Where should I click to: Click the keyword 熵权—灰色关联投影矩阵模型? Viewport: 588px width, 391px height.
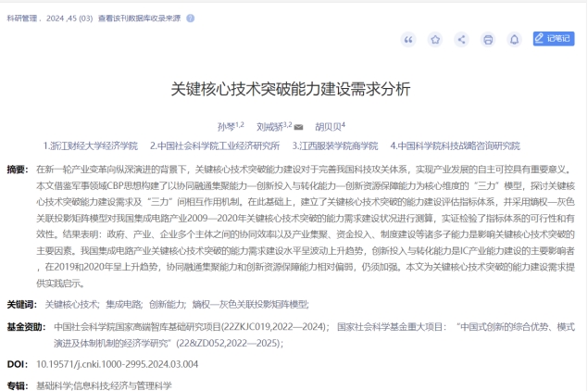250,303
